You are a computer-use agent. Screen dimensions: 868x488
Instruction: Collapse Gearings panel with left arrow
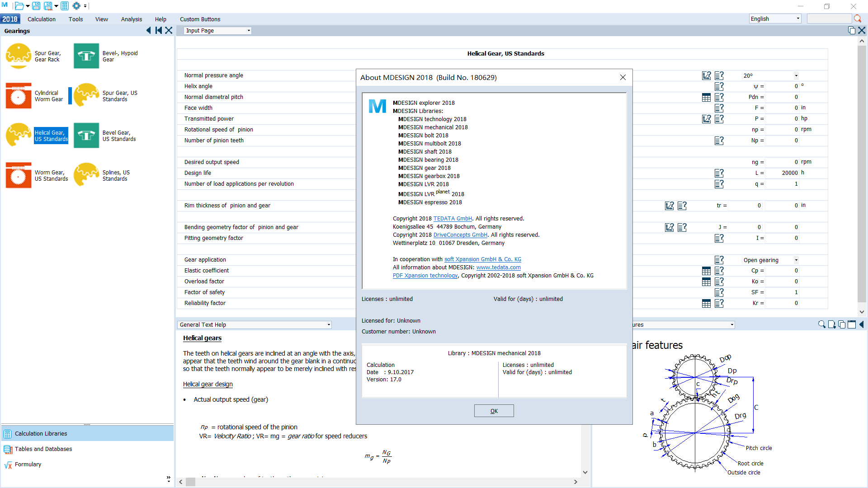[x=148, y=30]
